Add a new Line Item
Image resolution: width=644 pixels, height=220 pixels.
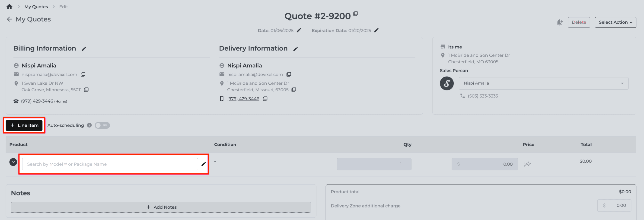(24, 125)
